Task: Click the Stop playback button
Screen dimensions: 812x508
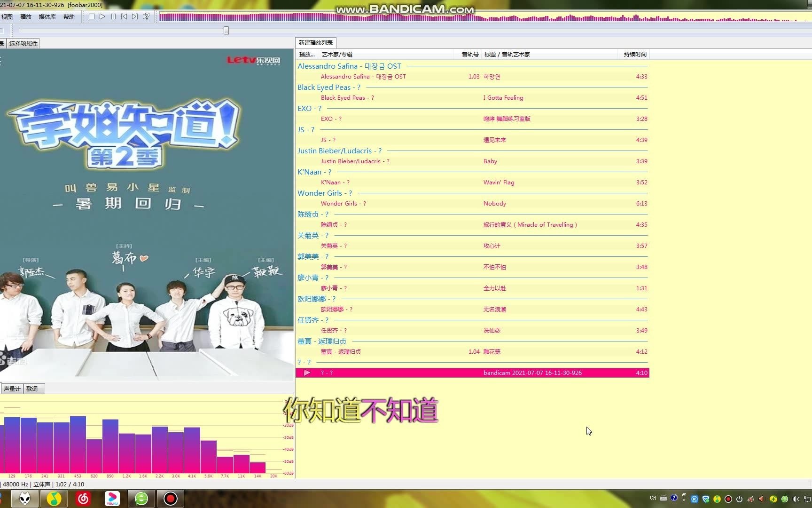Action: [92, 16]
